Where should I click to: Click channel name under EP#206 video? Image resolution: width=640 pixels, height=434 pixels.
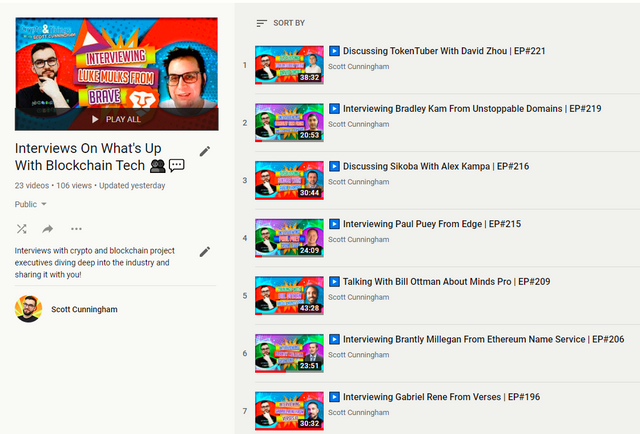pyautogui.click(x=358, y=355)
